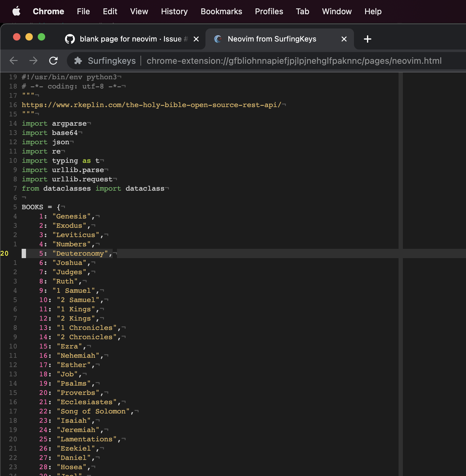
Task: Click the back navigation arrow
Action: pyautogui.click(x=14, y=61)
